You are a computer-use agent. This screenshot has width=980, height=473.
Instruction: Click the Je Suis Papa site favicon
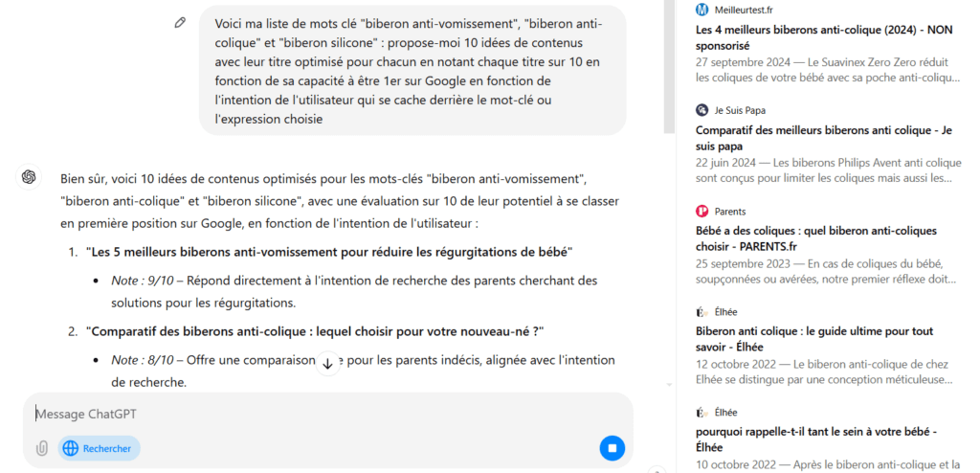coord(702,110)
